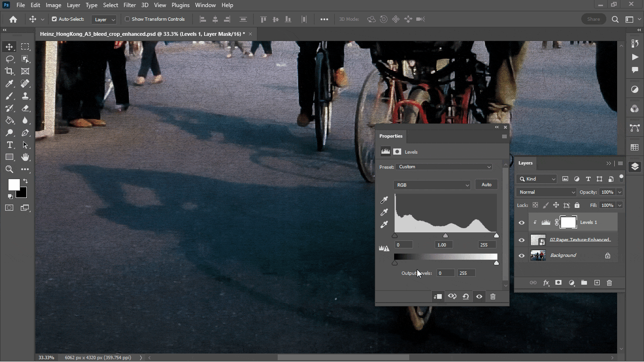Reset Levels to adjustment defaults
Viewport: 644px width, 362px height.
(466, 296)
